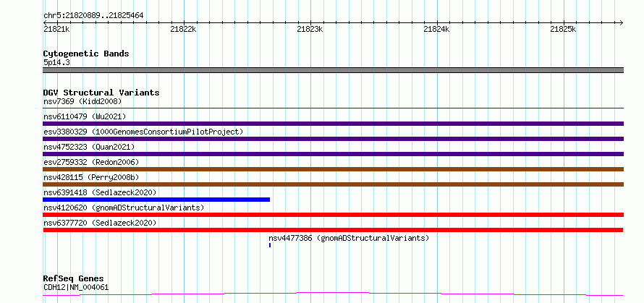Open the DGV Structural Variants track title
This screenshot has width=644, height=303.
[x=101, y=93]
